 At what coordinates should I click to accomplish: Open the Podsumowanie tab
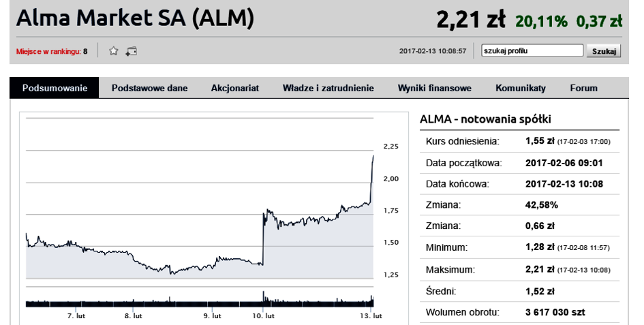coord(55,88)
